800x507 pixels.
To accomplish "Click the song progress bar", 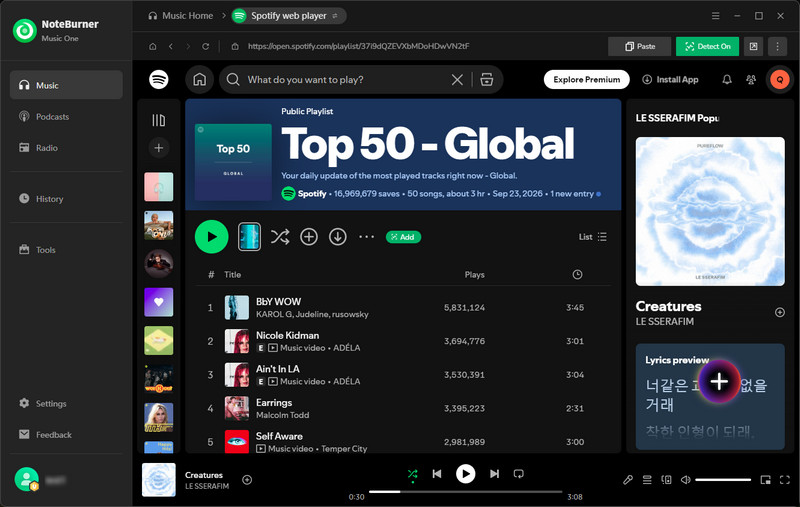I will pyautogui.click(x=465, y=492).
